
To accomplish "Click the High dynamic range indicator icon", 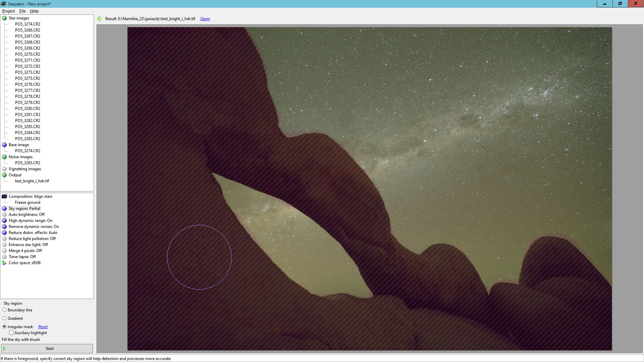I will point(4,221).
